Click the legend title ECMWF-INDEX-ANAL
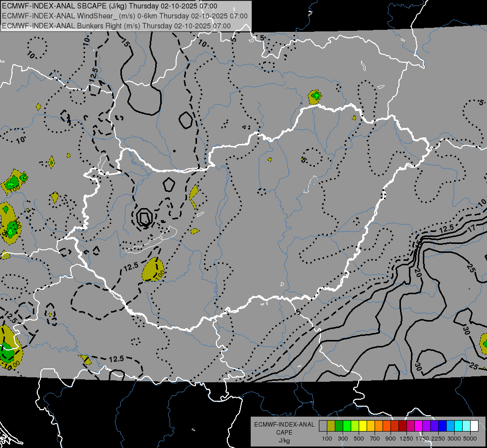Screen dimensions: 487x448 pyautogui.click(x=284, y=425)
